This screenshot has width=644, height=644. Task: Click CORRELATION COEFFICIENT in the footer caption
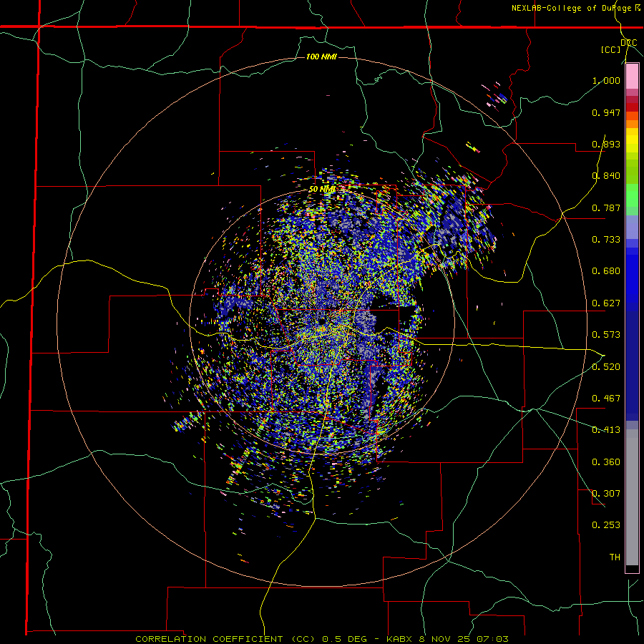pos(209,639)
